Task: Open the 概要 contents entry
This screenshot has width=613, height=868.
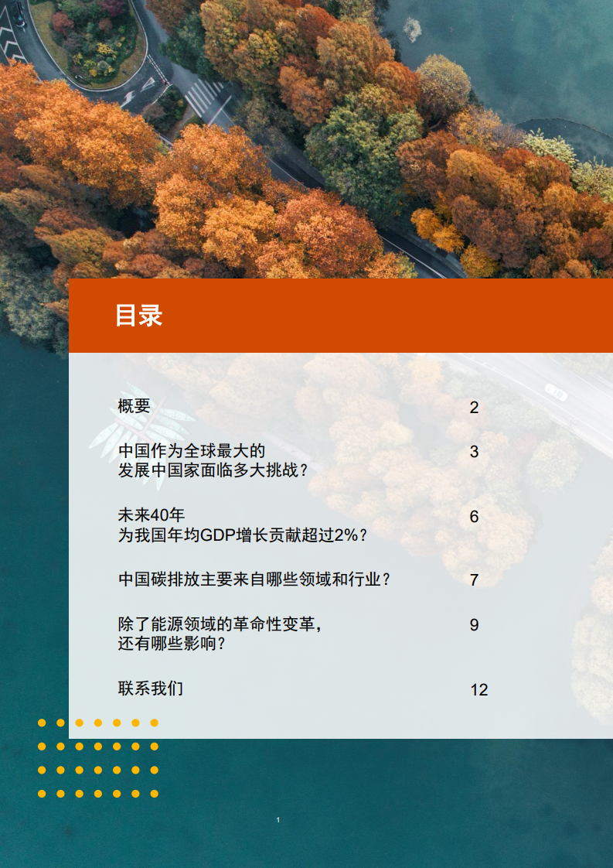Action: click(x=134, y=406)
